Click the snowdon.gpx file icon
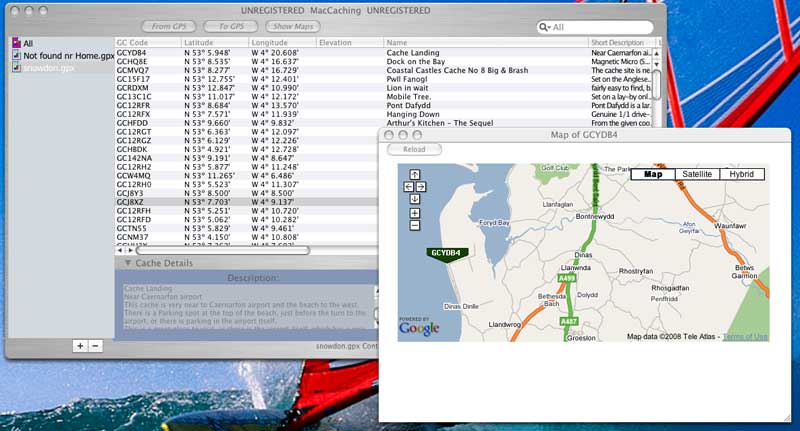Viewport: 800px width, 431px height. pyautogui.click(x=16, y=67)
